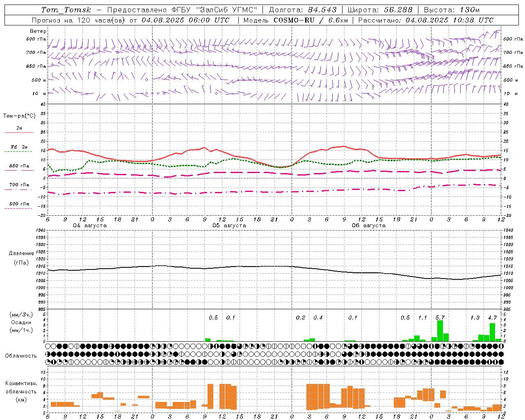Image resolution: width=525 pixels, height=420 pixels.
Task: Click the Модель COSMO-RU / 6.6км label
Action: tap(295, 20)
